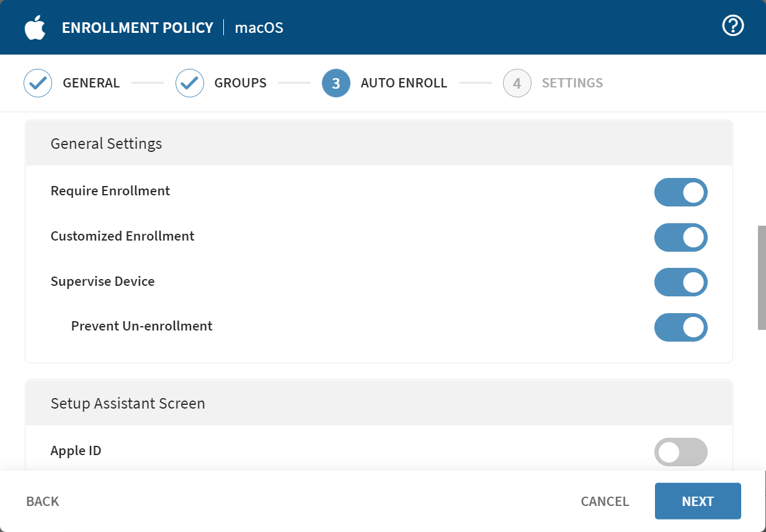Turn off Prevent Un-enrollment
The width and height of the screenshot is (766, 532).
tap(680, 327)
